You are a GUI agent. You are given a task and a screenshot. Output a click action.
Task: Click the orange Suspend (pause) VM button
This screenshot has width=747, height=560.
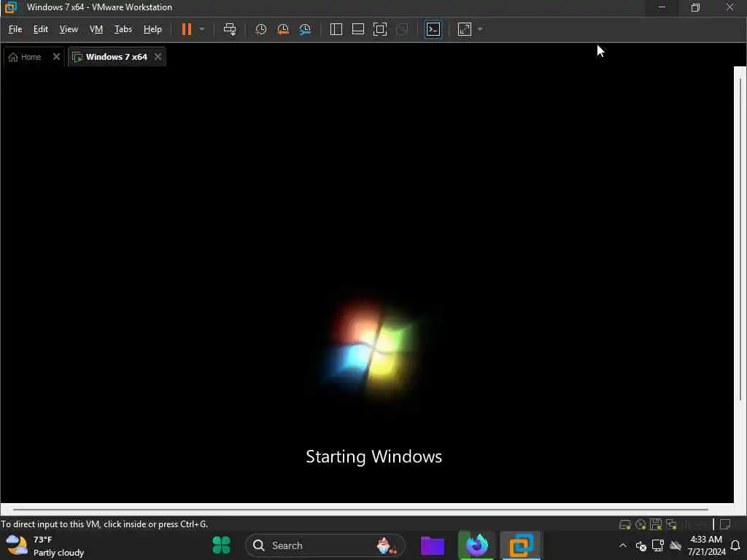186,29
